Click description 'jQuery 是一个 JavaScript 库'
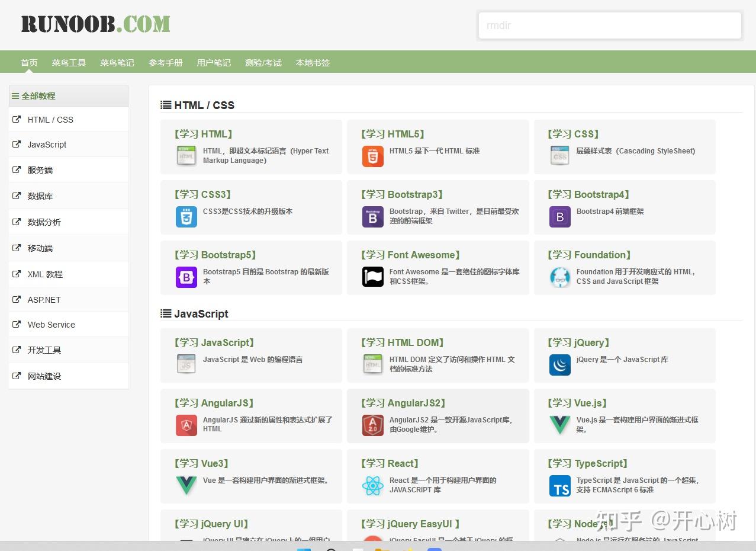The height and width of the screenshot is (551, 756). point(622,359)
